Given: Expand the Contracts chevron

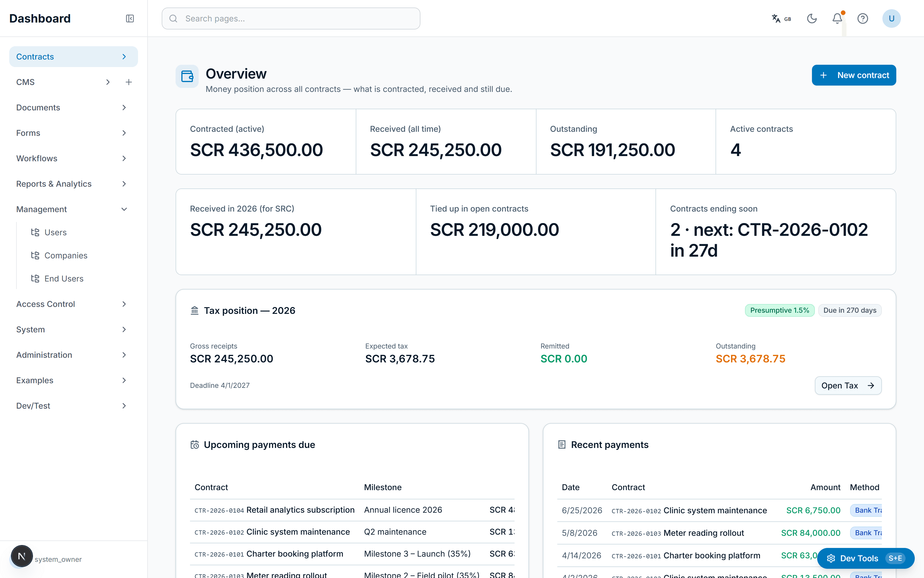Looking at the screenshot, I should click(x=124, y=57).
